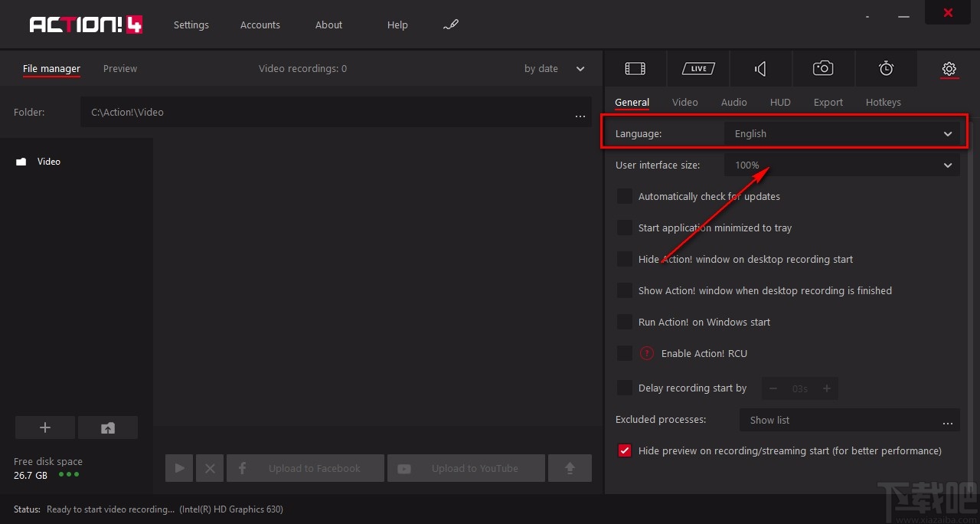Click the Video recordings: 0 label

click(x=302, y=68)
